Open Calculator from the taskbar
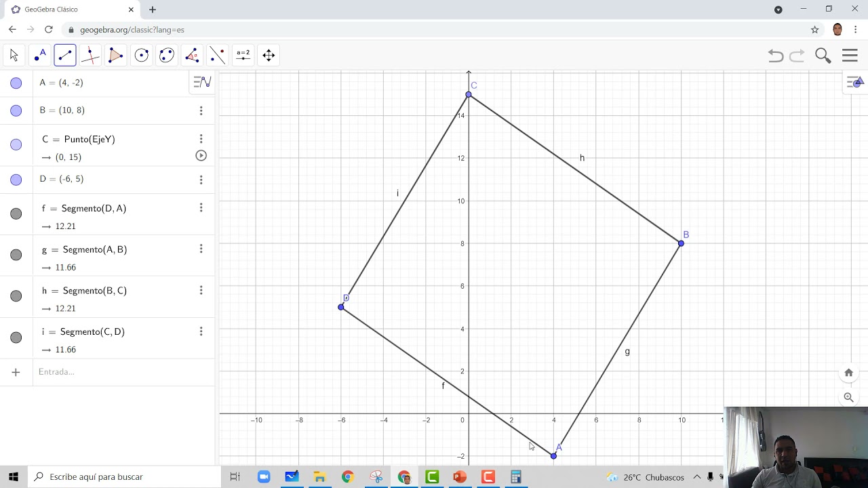This screenshot has height=488, width=868. pos(516,477)
